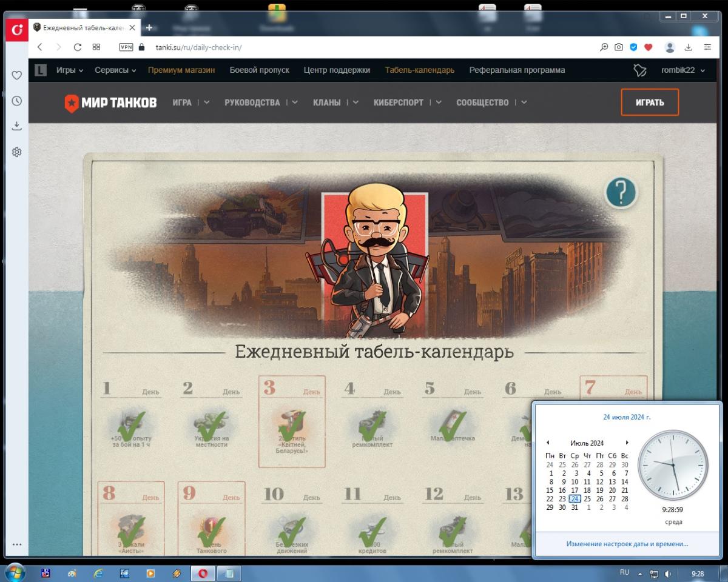Open the Speed Dial start page
Image resolution: width=728 pixels, height=582 pixels.
coord(96,47)
